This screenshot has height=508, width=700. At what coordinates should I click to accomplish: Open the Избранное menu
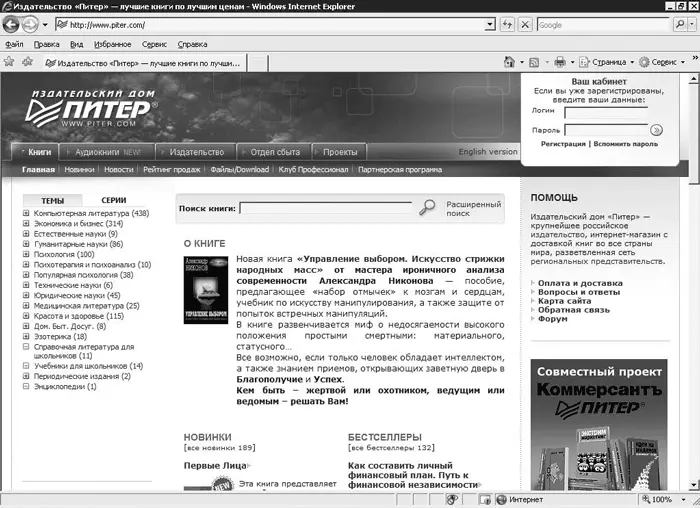point(112,44)
